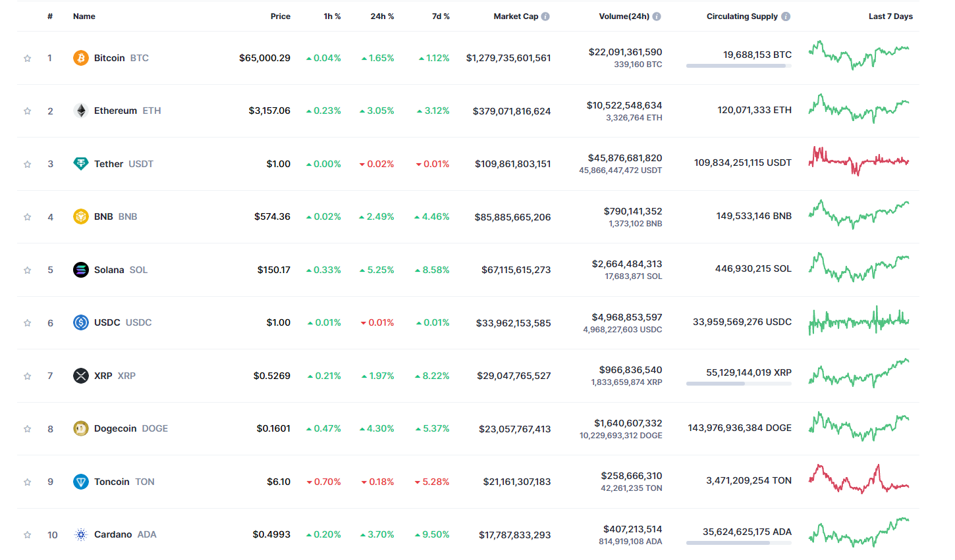955x560 pixels.
Task: Click the Last 7 Days column header
Action: tap(890, 16)
